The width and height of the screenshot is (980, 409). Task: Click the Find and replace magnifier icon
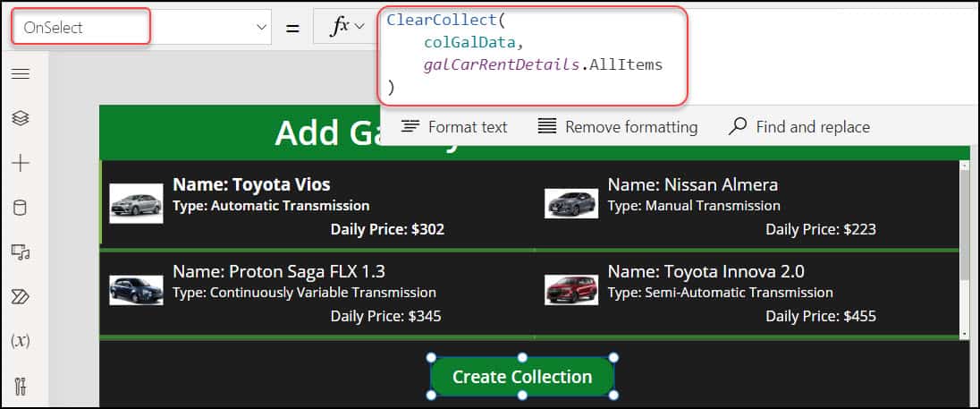[x=738, y=126]
